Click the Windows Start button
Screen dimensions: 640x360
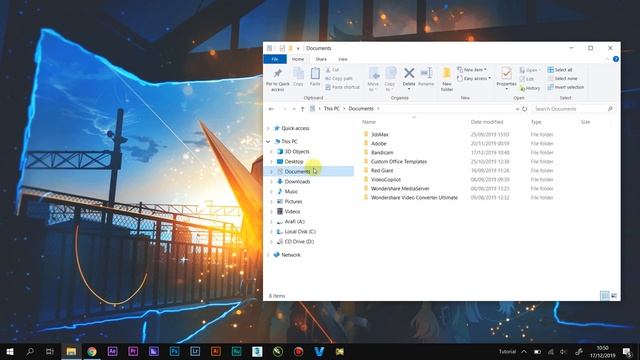coord(9,351)
